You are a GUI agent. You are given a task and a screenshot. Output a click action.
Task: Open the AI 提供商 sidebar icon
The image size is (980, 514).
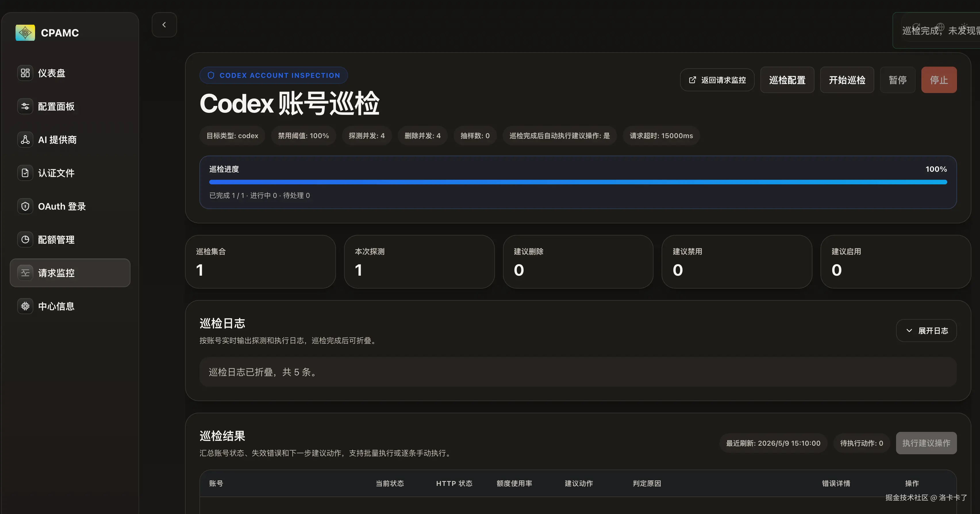coord(25,140)
